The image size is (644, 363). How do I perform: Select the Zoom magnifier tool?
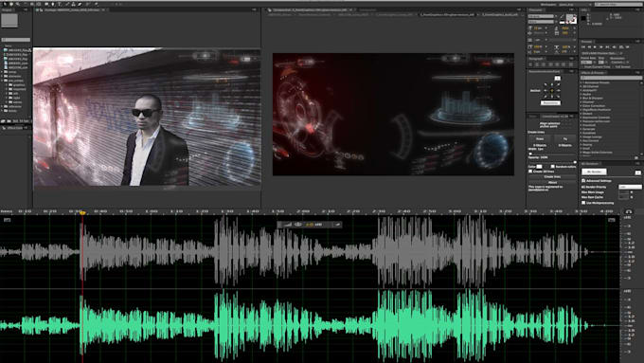click(18, 4)
